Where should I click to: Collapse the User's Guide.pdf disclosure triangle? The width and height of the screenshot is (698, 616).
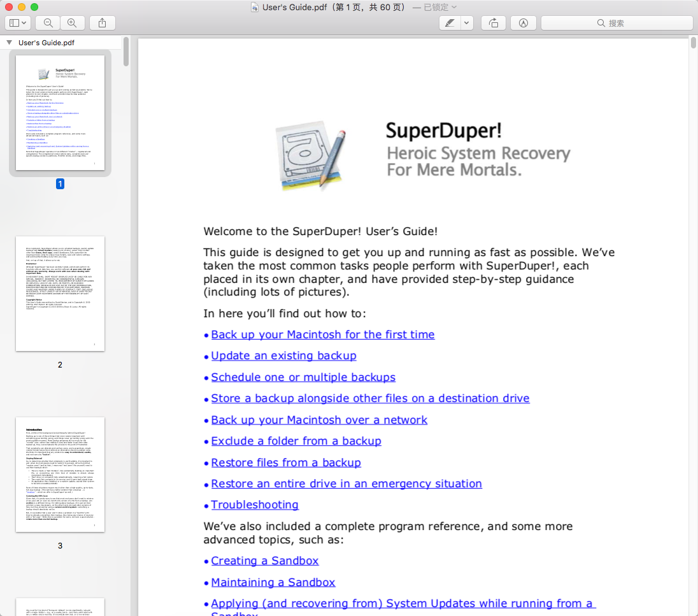pyautogui.click(x=9, y=42)
